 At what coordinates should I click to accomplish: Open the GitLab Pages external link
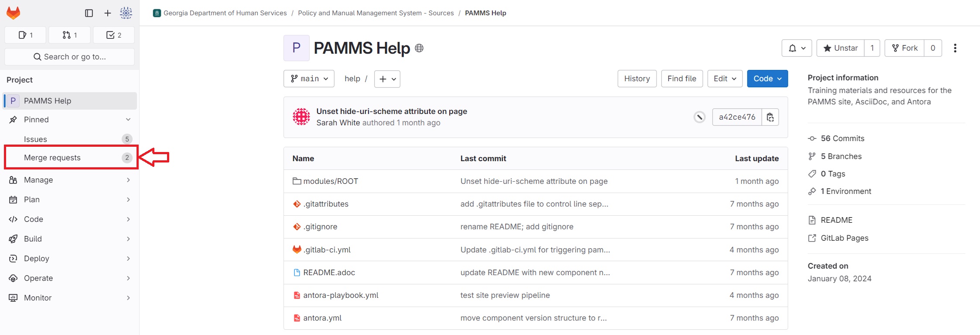[x=844, y=238]
